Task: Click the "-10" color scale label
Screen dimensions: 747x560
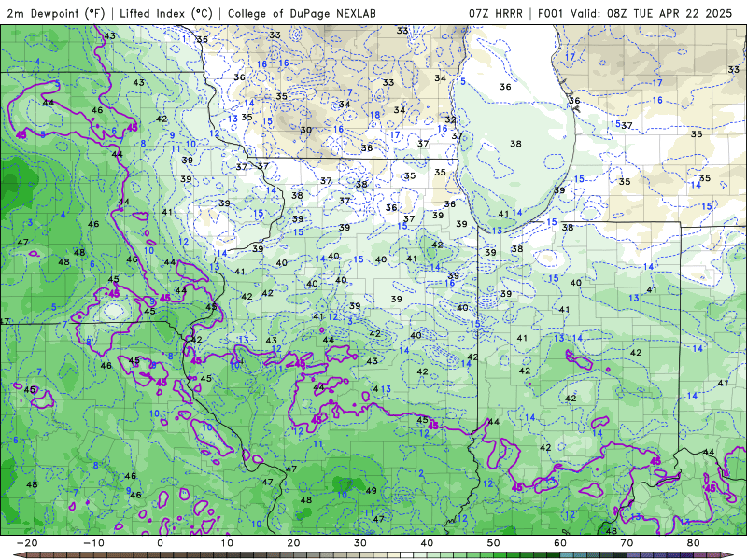Action: 93,543
